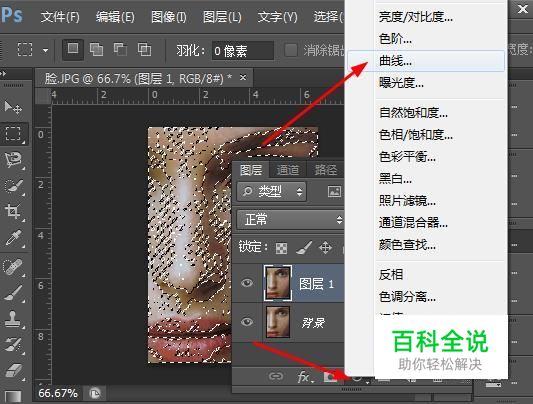
Task: Choose 曝光度... adjustment
Action: point(401,83)
